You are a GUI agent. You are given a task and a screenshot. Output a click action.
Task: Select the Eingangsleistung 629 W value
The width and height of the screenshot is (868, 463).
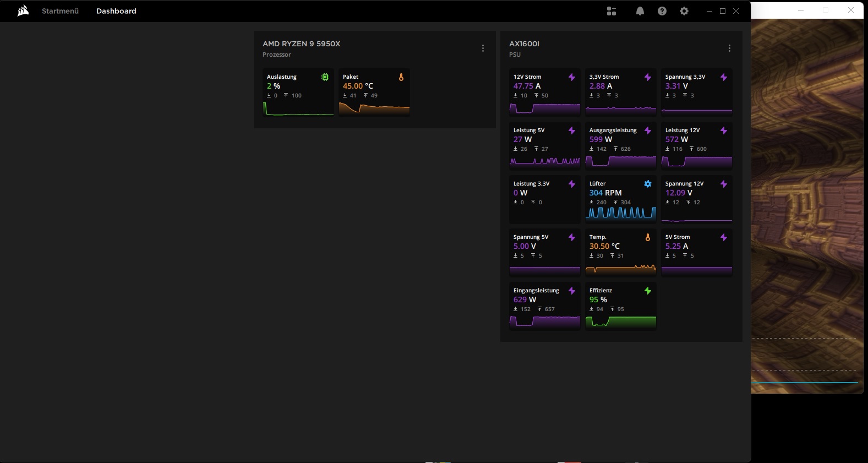[x=525, y=299]
